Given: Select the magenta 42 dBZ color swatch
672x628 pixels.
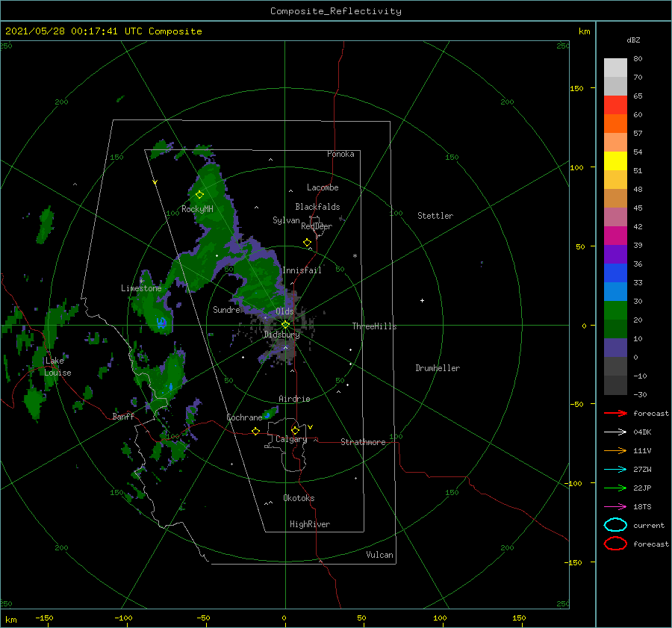Looking at the screenshot, I should [x=615, y=235].
